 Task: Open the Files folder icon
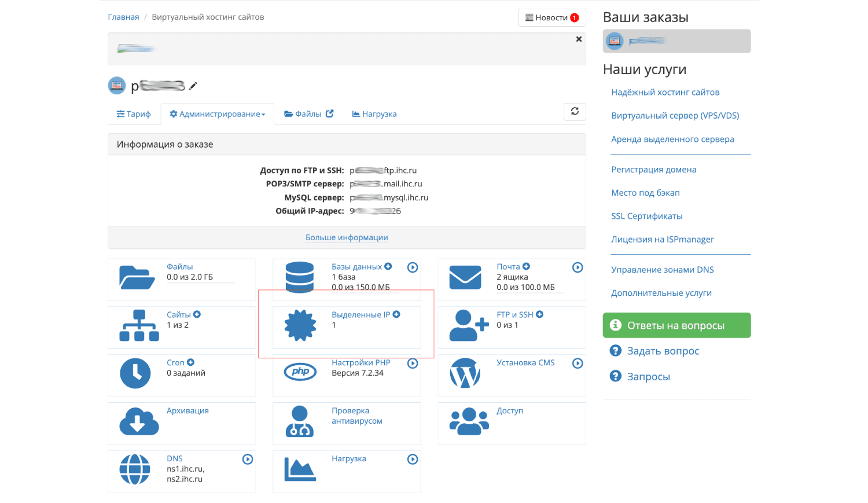coord(137,277)
